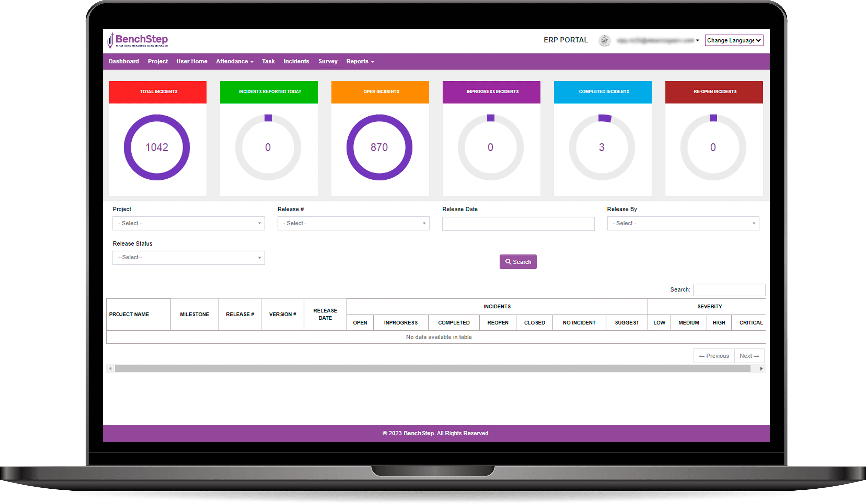The image size is (866, 504).
Task: Open the Release Status dropdown
Action: [189, 258]
